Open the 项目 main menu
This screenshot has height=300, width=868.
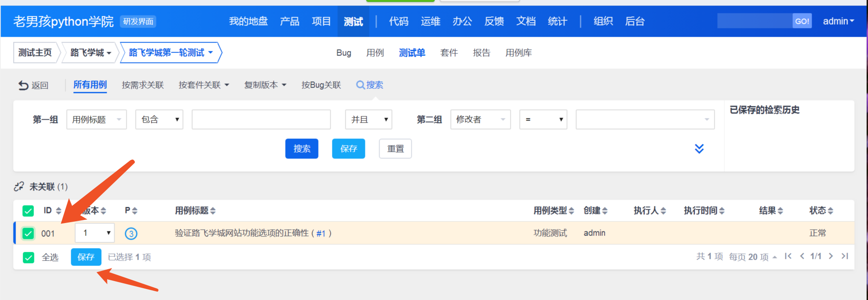pos(321,21)
